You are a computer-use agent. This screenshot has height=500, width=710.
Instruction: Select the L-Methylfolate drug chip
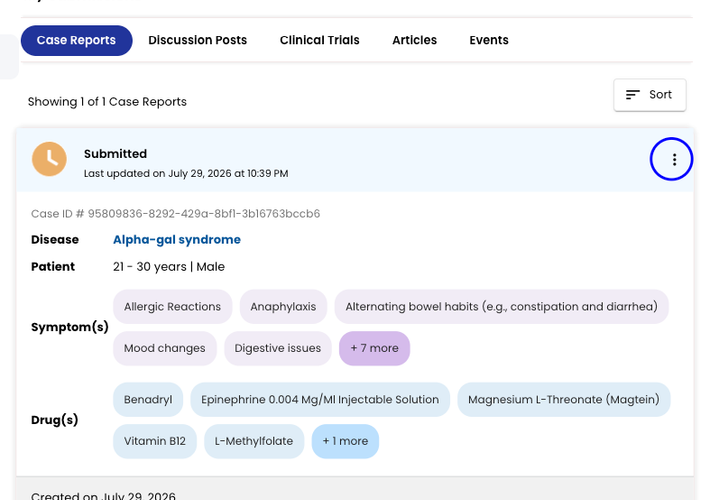coord(254,441)
